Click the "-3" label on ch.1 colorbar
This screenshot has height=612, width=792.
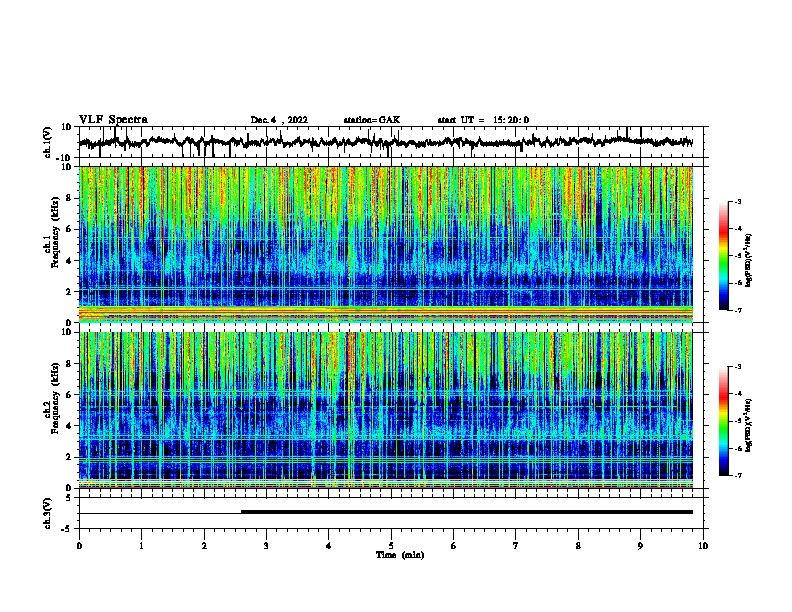[x=738, y=202]
